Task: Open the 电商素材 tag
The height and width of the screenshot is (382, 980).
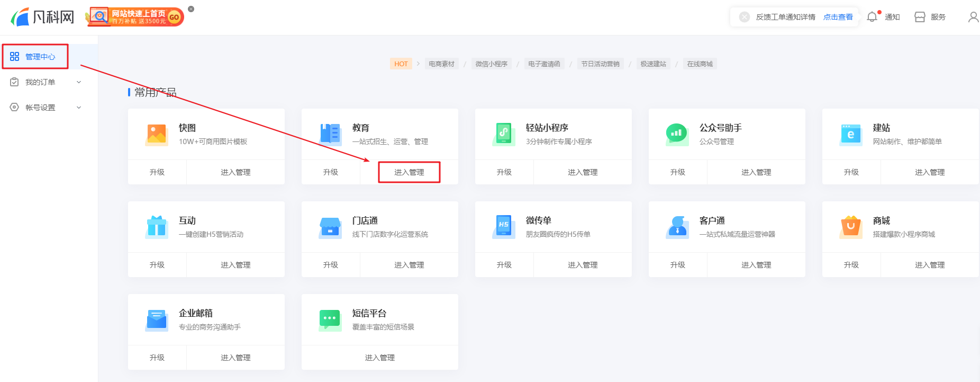Action: (x=441, y=64)
